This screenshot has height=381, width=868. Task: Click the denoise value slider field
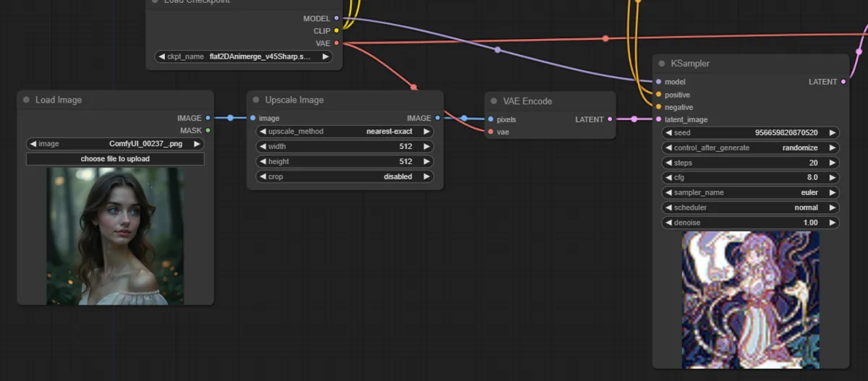point(751,223)
